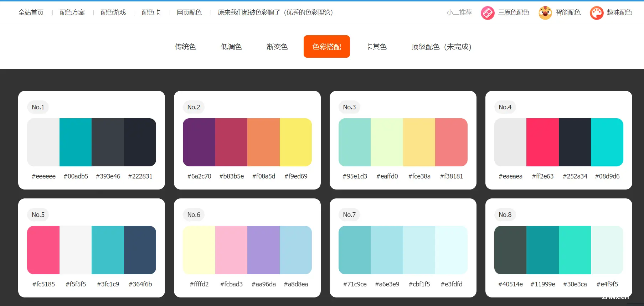Select the active 色彩搭配 tab
This screenshot has width=644, height=306.
(x=327, y=46)
